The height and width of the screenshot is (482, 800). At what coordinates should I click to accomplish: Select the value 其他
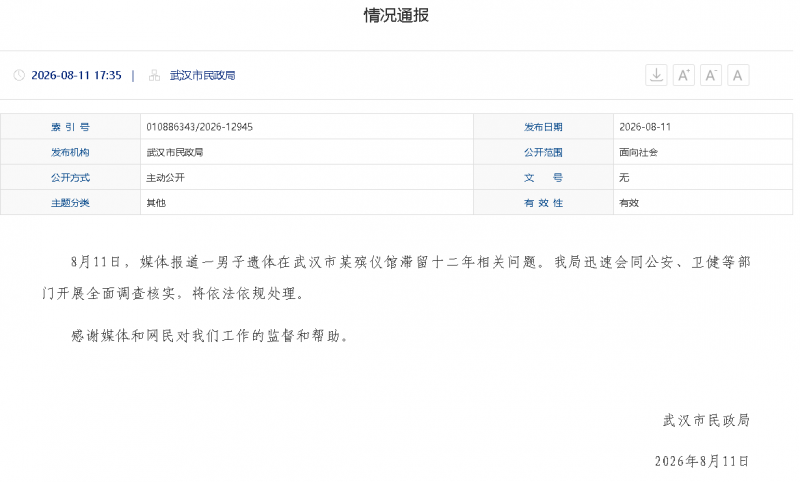point(156,202)
